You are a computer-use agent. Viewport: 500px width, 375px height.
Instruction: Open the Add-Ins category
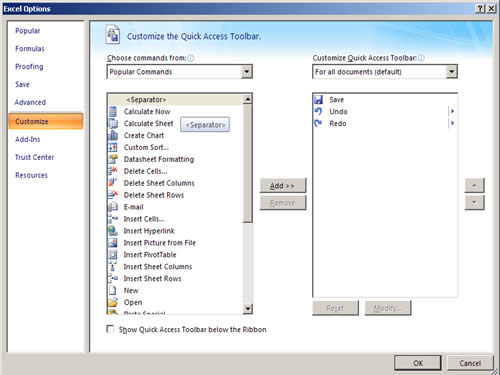[28, 139]
